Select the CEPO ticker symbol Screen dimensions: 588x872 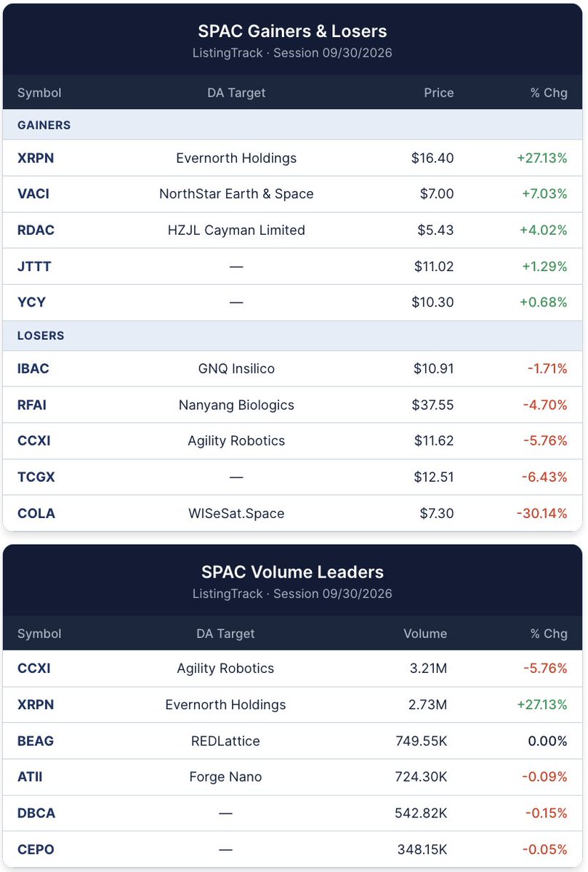point(36,849)
